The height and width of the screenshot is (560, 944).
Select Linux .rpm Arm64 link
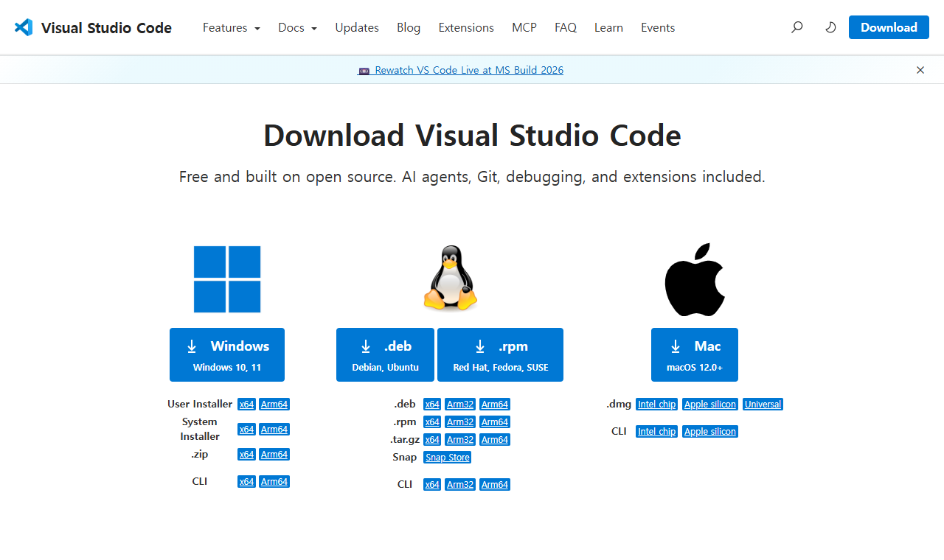495,422
